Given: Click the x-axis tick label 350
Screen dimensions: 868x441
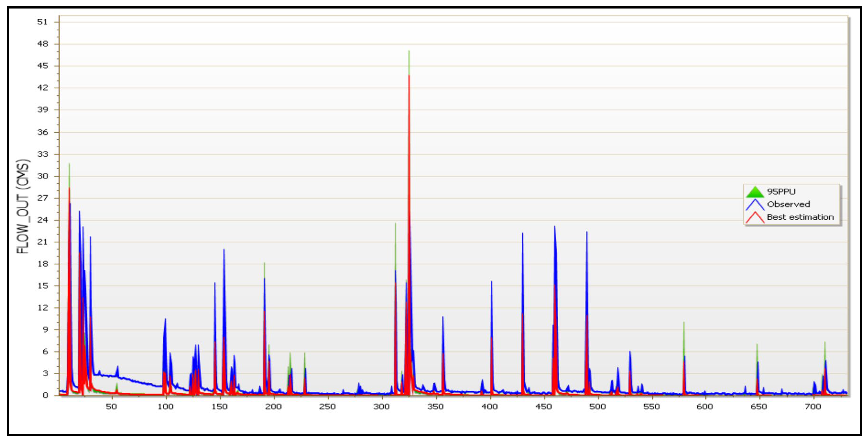Looking at the screenshot, I should tap(435, 407).
